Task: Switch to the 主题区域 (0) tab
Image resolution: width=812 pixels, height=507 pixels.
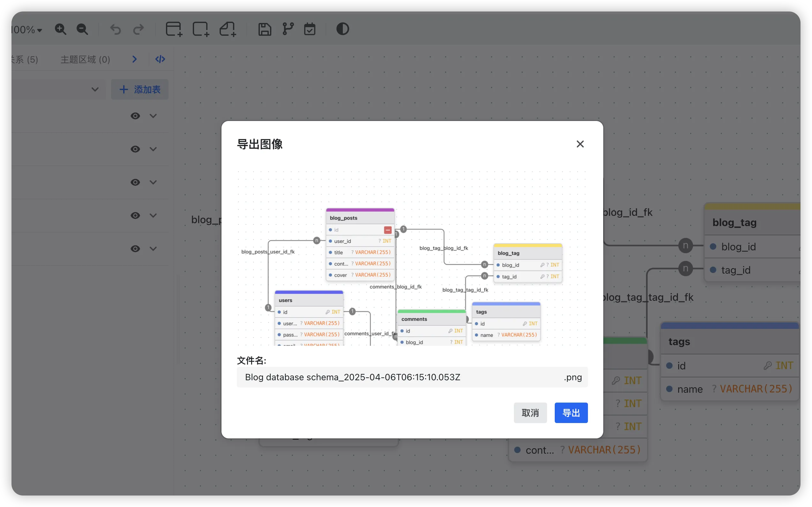Action: coord(85,60)
